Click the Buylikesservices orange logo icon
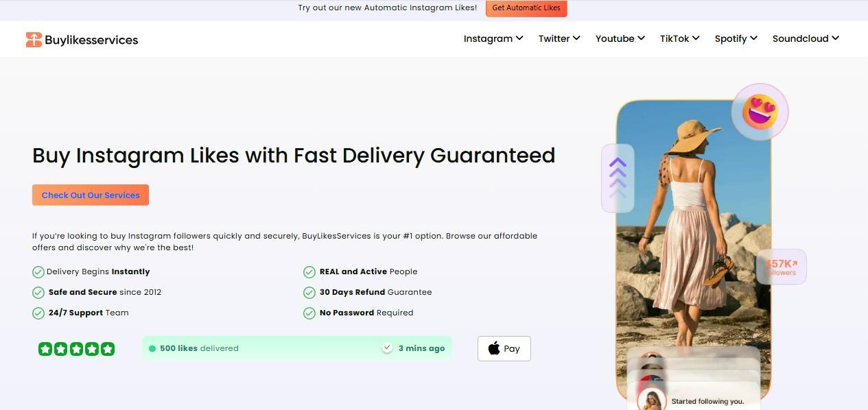Screen dimensions: 868x410 34,40
